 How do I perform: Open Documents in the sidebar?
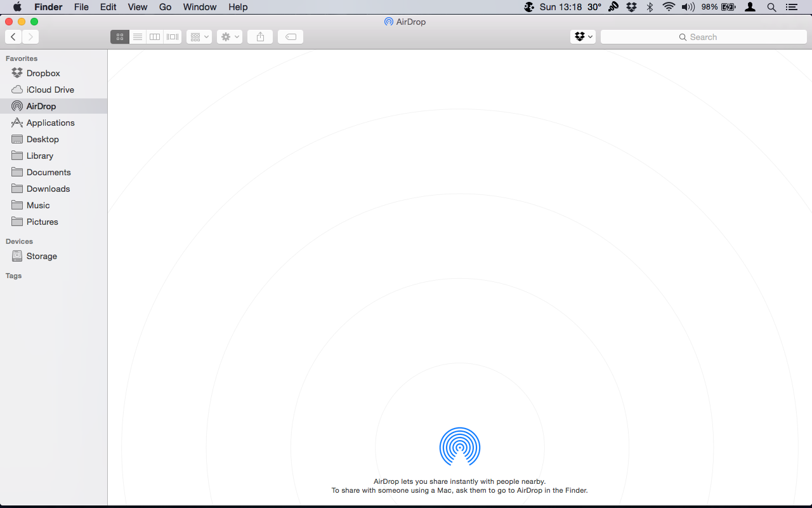53,172
